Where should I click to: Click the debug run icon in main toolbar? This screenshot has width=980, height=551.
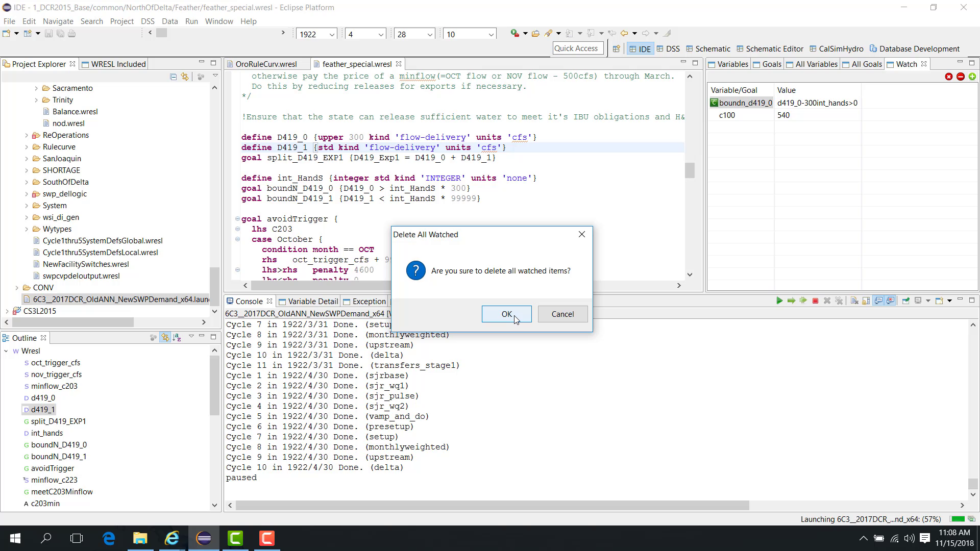coord(515,33)
